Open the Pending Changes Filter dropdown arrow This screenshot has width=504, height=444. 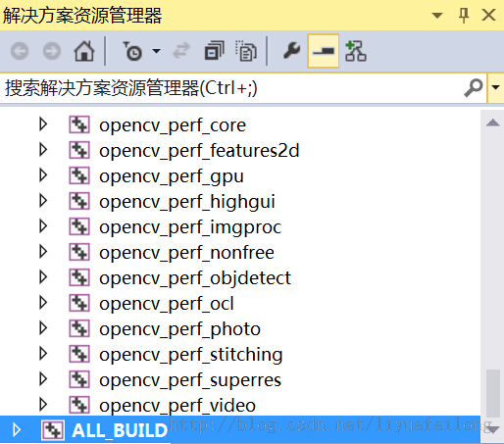(156, 51)
